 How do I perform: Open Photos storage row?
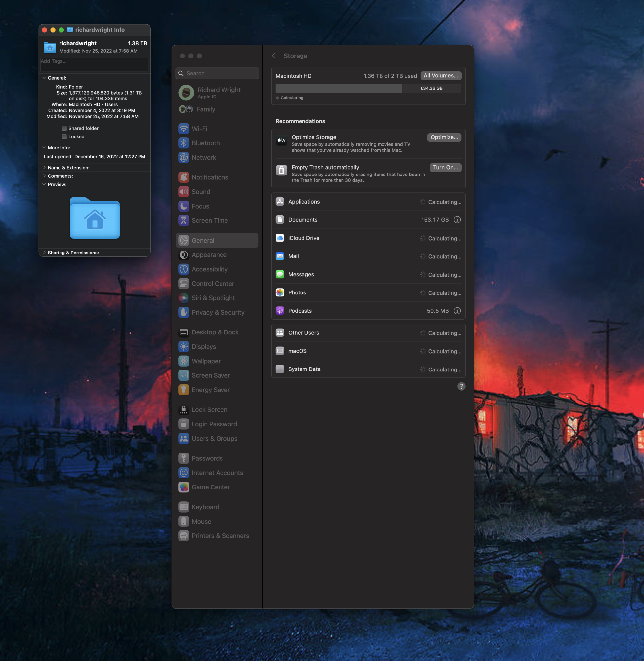click(x=368, y=293)
